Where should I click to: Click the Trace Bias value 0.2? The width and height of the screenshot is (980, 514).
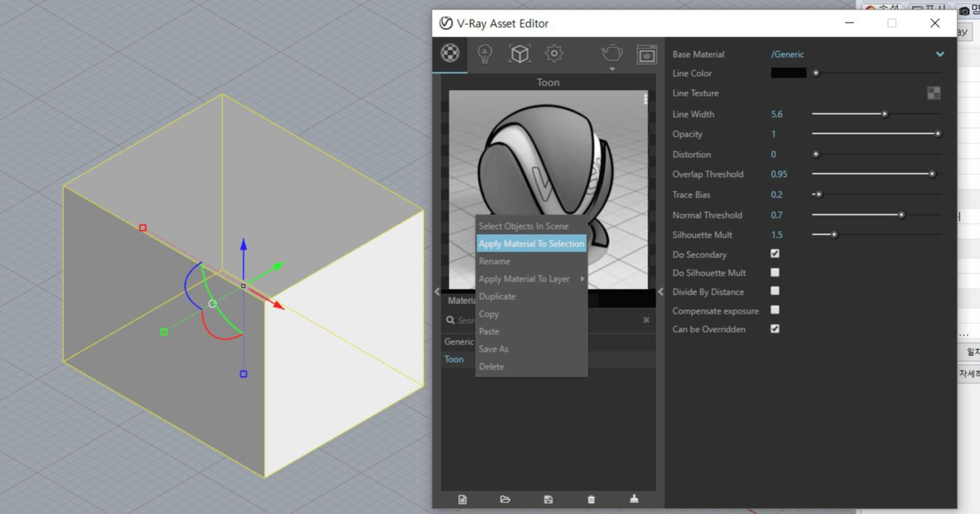tap(777, 194)
